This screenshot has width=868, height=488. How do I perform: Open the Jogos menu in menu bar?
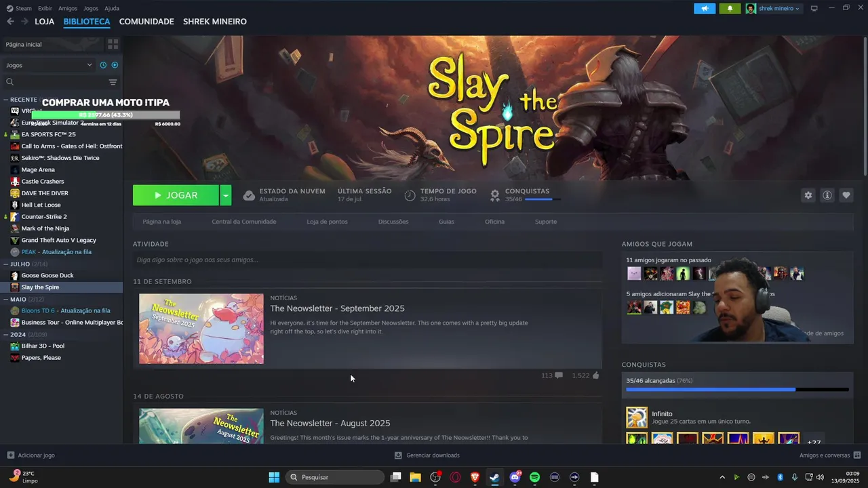point(91,8)
